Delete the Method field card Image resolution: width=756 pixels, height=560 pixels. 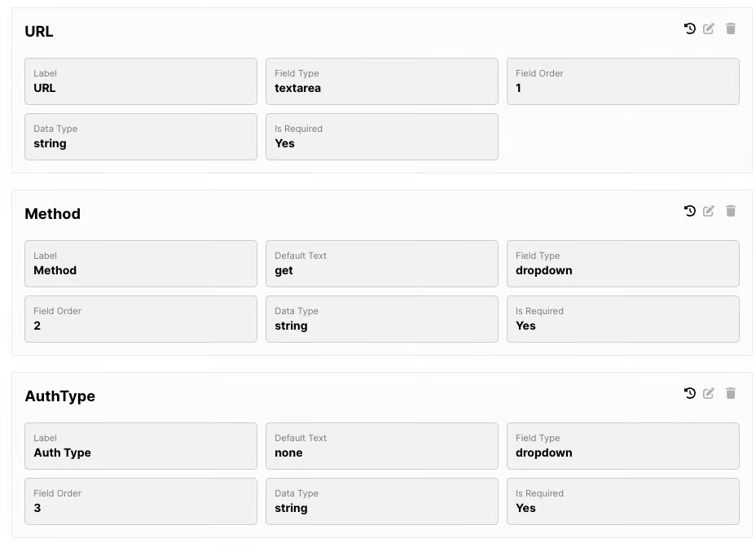[x=731, y=211]
